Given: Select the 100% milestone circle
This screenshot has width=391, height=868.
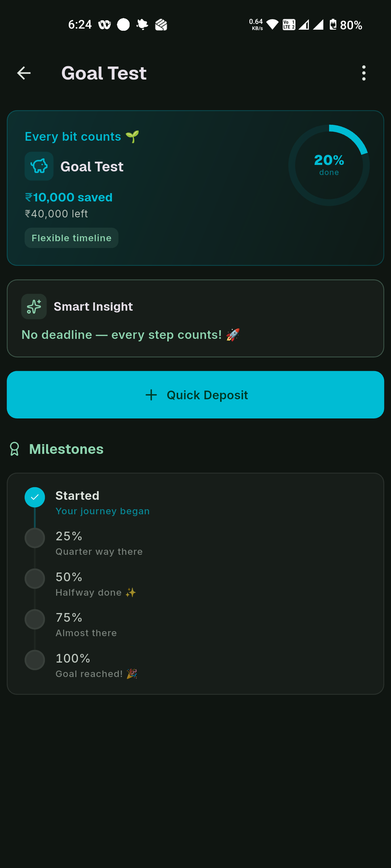Looking at the screenshot, I should coord(35,660).
